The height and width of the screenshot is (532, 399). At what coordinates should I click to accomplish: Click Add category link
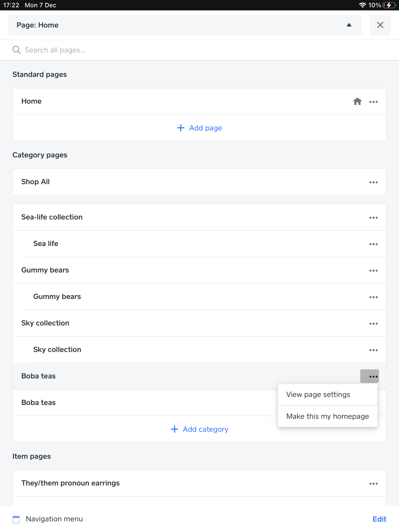(x=199, y=429)
